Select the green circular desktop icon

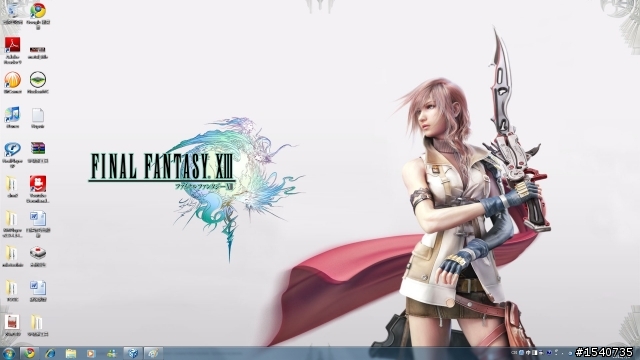tap(38, 80)
